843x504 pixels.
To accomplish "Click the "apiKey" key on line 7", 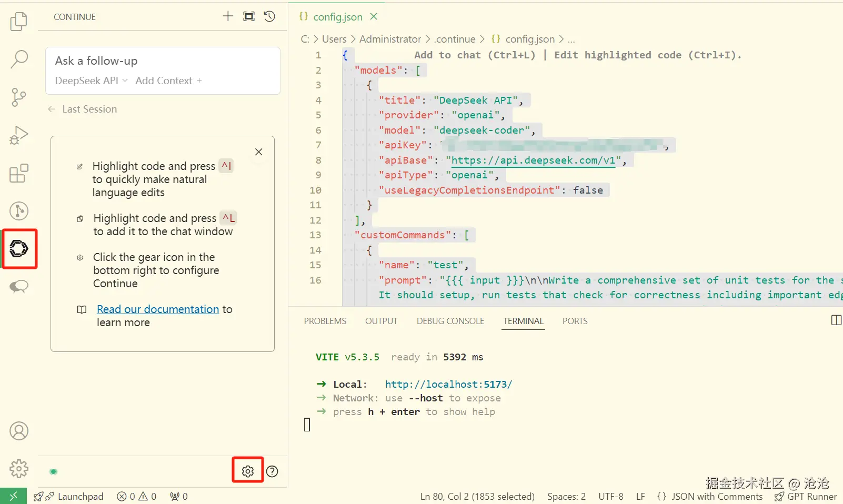I will pyautogui.click(x=403, y=145).
